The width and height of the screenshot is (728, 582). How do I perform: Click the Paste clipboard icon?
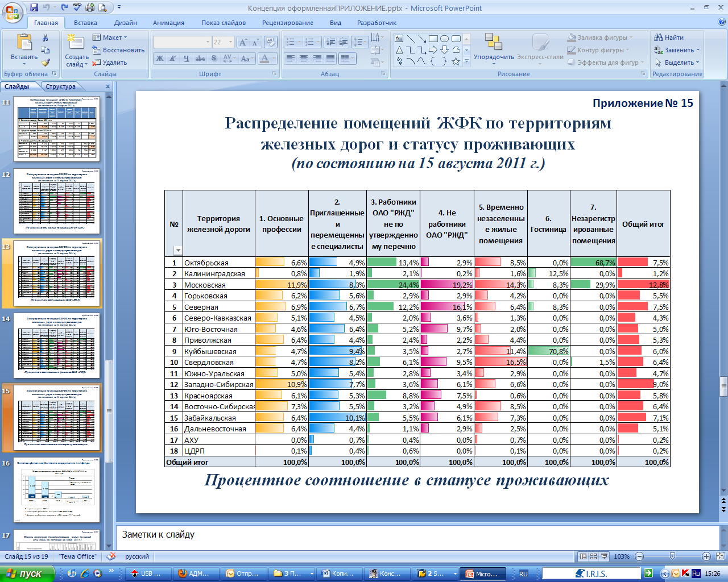(x=24, y=43)
